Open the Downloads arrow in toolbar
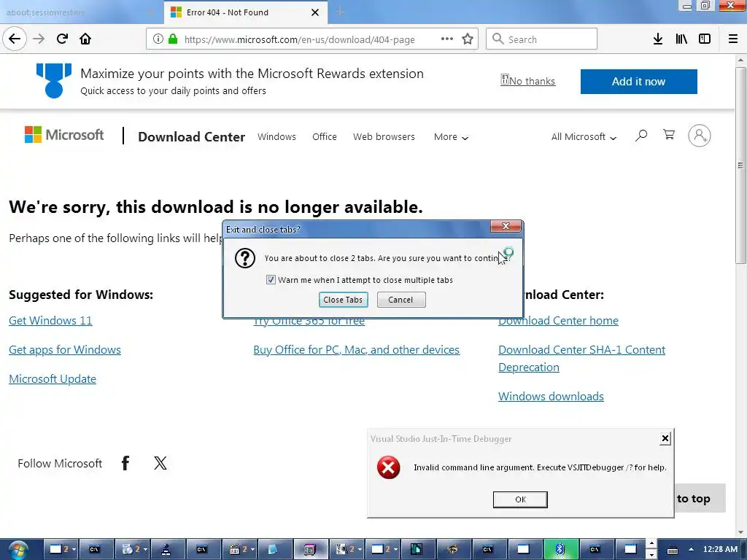 point(657,39)
